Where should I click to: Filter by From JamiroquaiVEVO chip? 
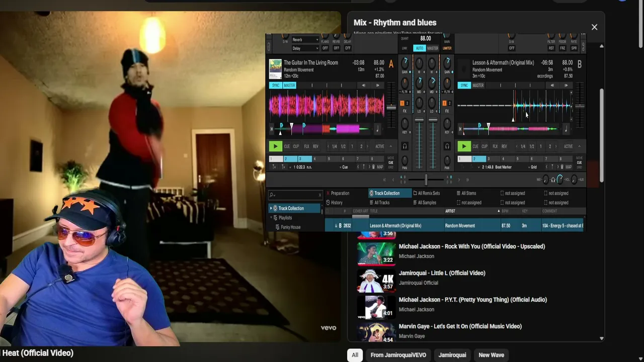point(398,355)
